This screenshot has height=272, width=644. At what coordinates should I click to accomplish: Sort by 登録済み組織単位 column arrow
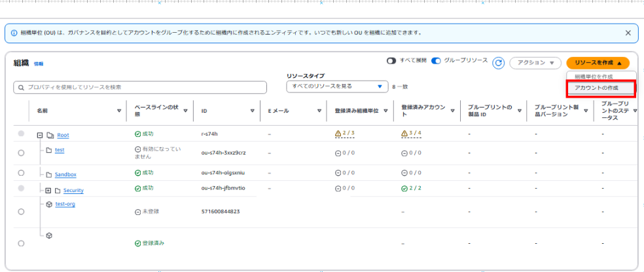click(x=385, y=111)
